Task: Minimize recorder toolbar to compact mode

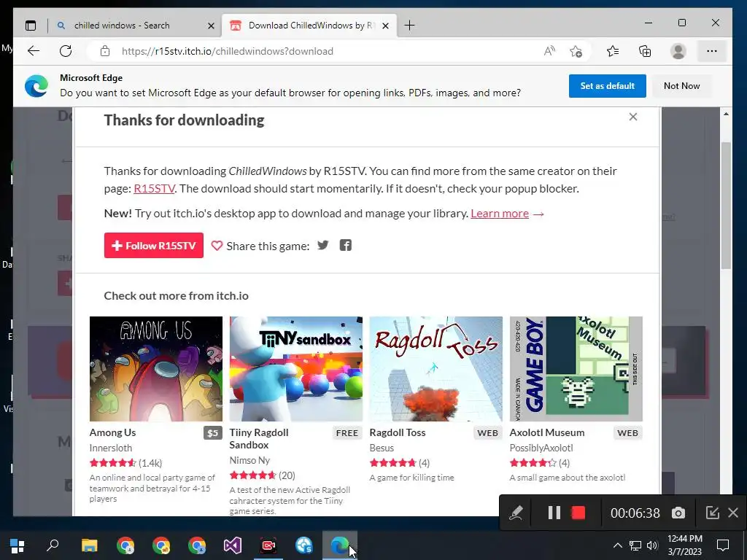Action: tap(712, 513)
